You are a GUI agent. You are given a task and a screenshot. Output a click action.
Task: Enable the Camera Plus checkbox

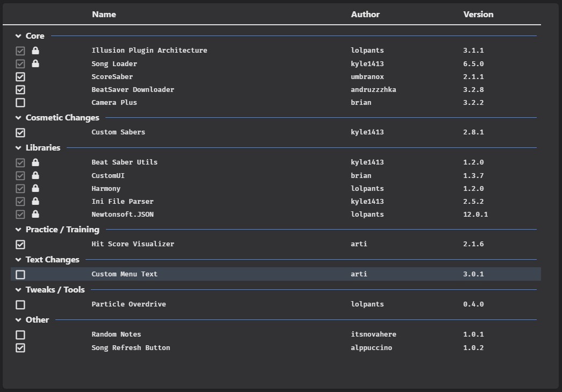[20, 103]
